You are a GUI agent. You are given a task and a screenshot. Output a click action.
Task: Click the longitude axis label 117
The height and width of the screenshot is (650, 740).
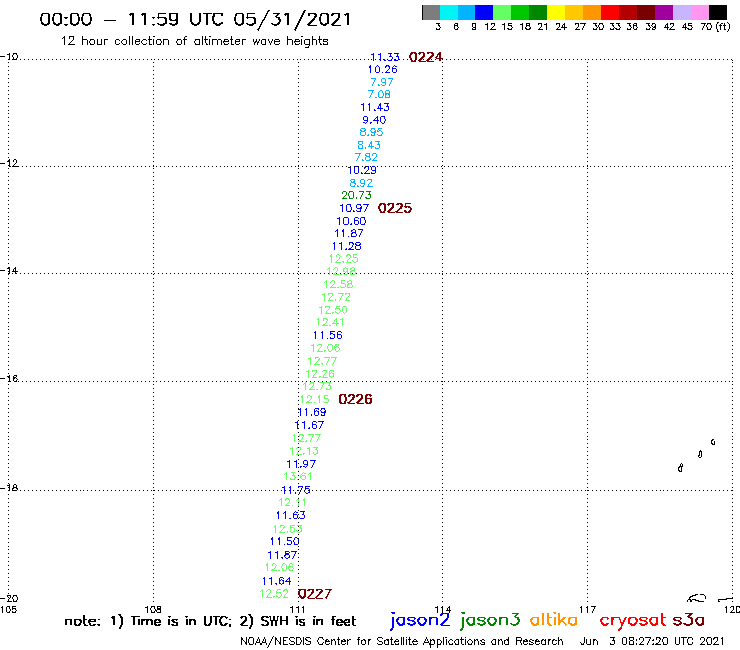(587, 609)
